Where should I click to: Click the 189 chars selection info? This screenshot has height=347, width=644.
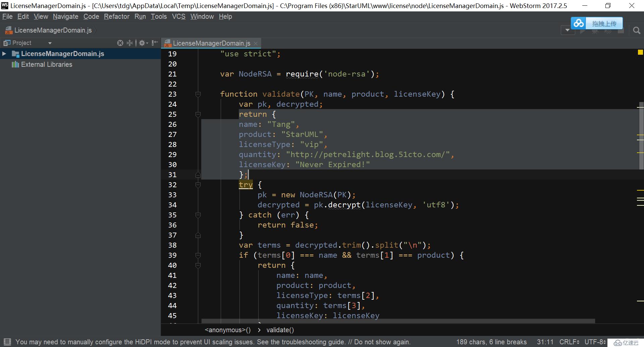click(491, 342)
